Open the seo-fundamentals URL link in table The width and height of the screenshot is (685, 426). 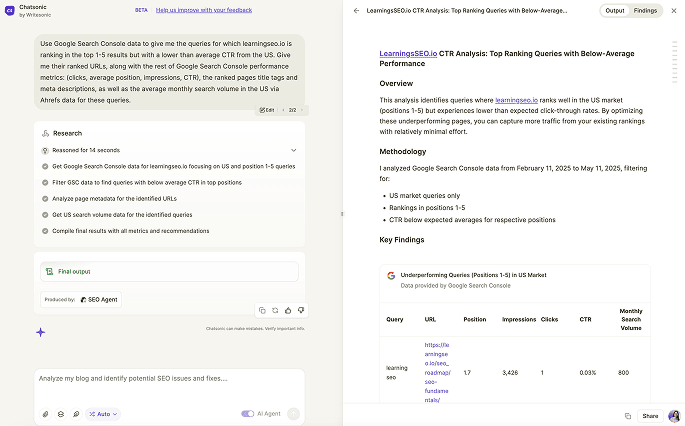[437, 373]
